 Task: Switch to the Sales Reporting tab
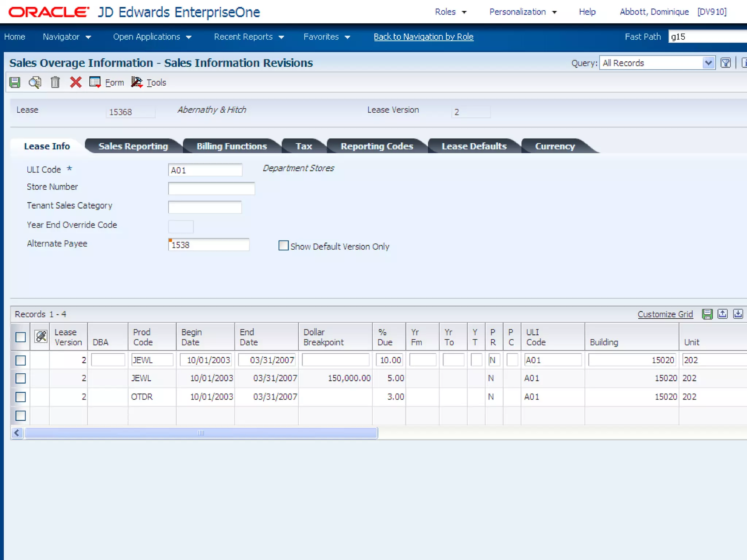pyautogui.click(x=133, y=146)
